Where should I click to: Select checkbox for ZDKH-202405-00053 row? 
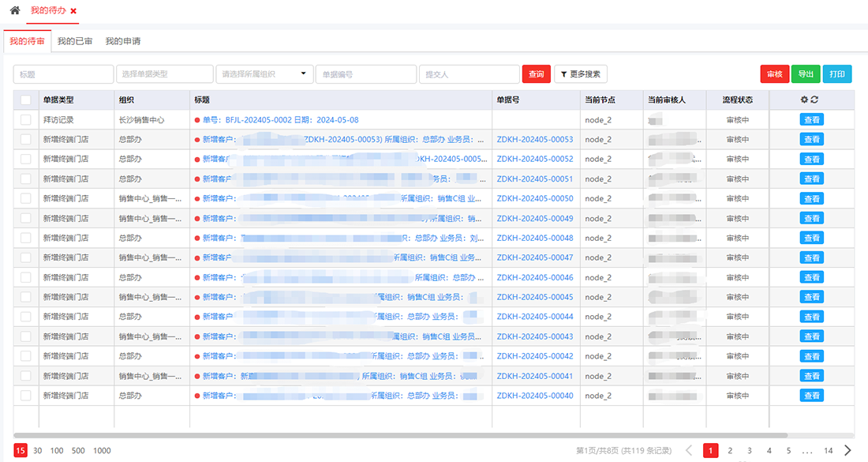[x=25, y=139]
